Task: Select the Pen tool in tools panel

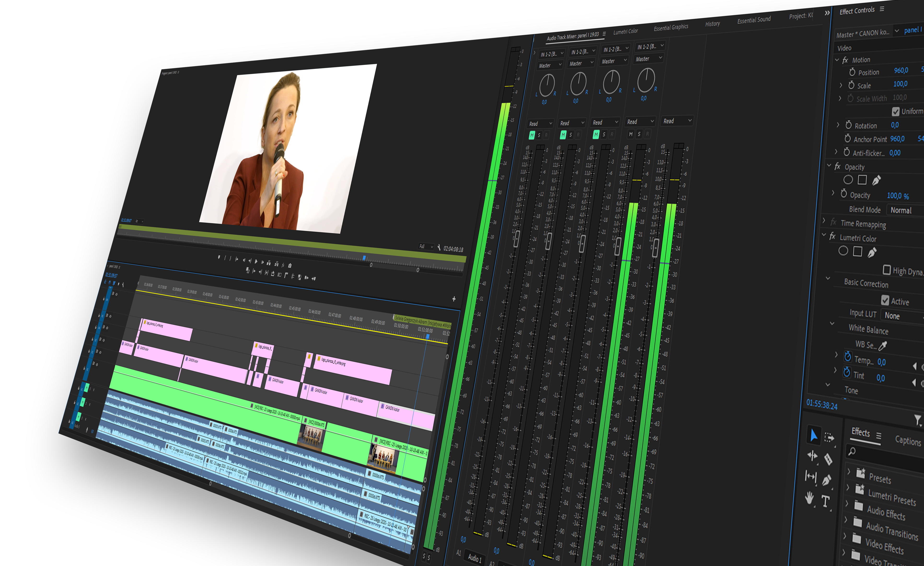Action: (x=826, y=480)
